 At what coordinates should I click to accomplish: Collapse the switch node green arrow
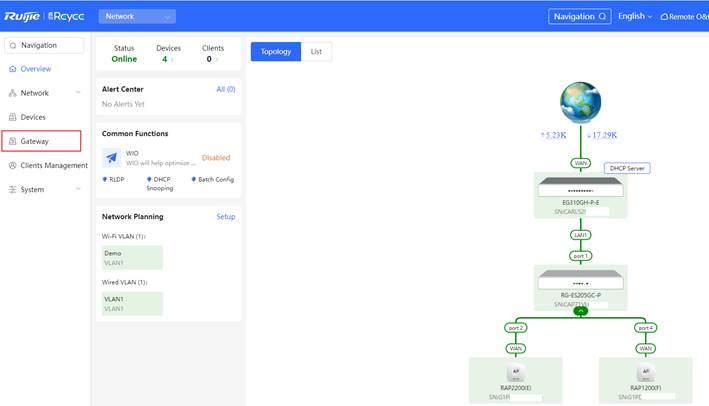pyautogui.click(x=581, y=311)
